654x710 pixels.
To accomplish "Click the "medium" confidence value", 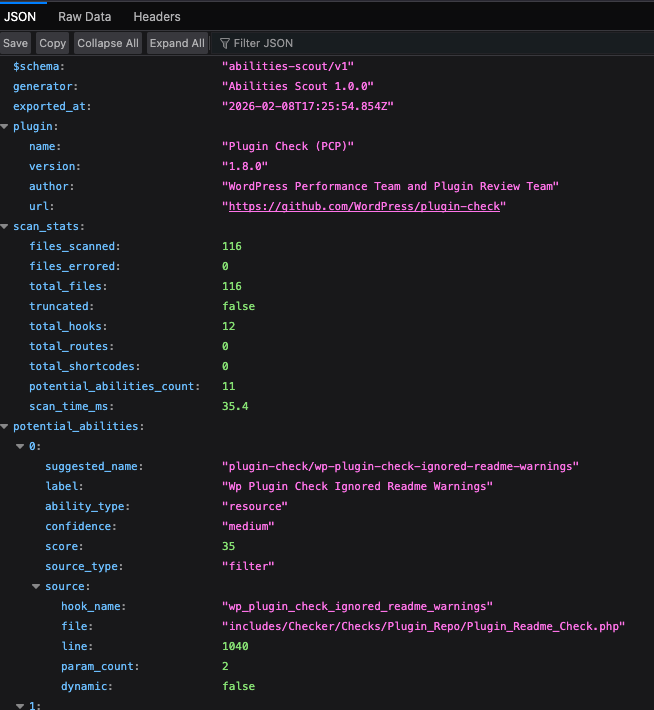I will (248, 526).
